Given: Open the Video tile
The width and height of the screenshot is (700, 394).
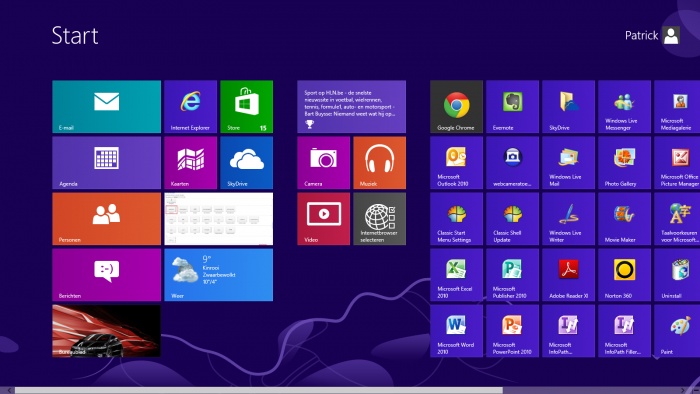Looking at the screenshot, I should (x=324, y=219).
